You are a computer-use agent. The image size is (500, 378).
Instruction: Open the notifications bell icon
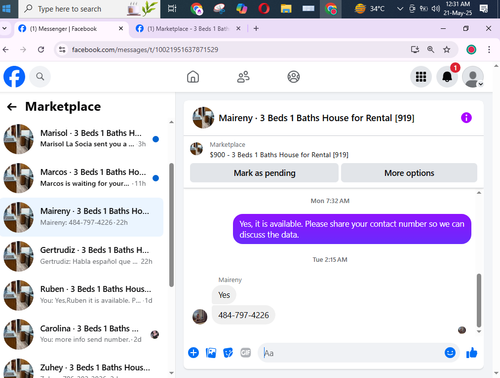447,77
